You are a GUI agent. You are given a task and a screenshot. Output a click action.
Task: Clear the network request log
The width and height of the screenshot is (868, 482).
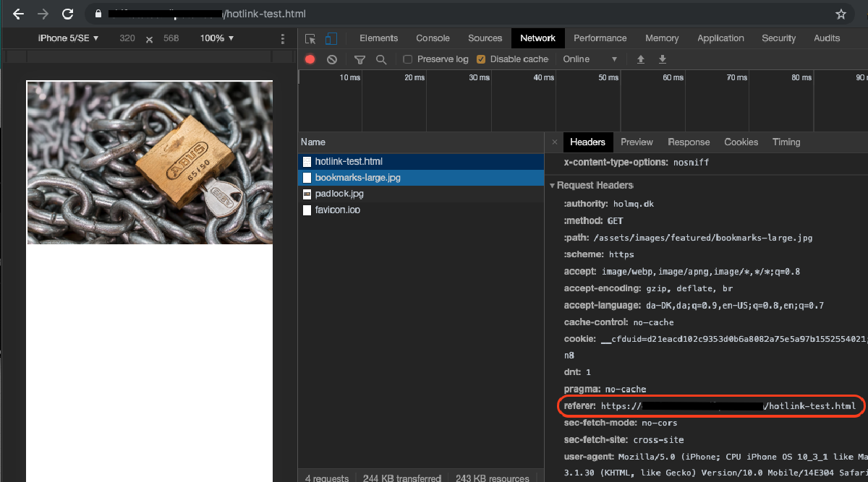pos(332,59)
